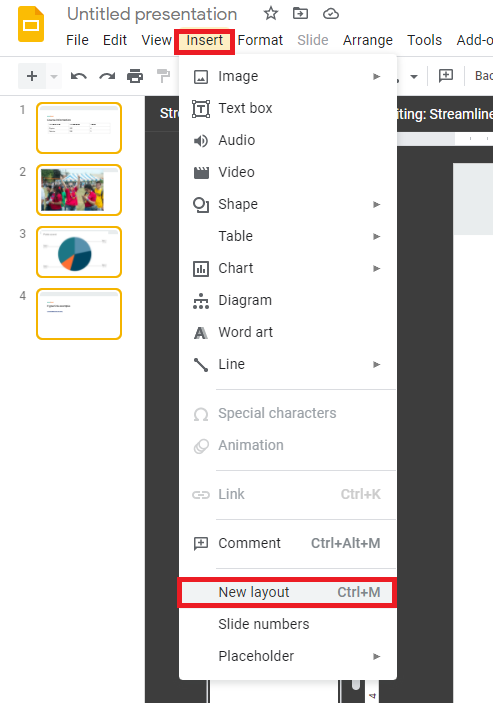Click the redo arrow in toolbar
The image size is (493, 703).
pos(107,76)
